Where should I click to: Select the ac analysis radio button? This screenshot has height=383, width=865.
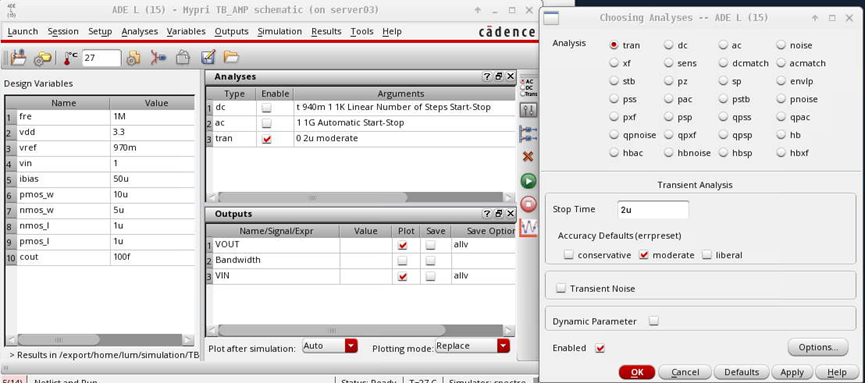[x=723, y=45]
